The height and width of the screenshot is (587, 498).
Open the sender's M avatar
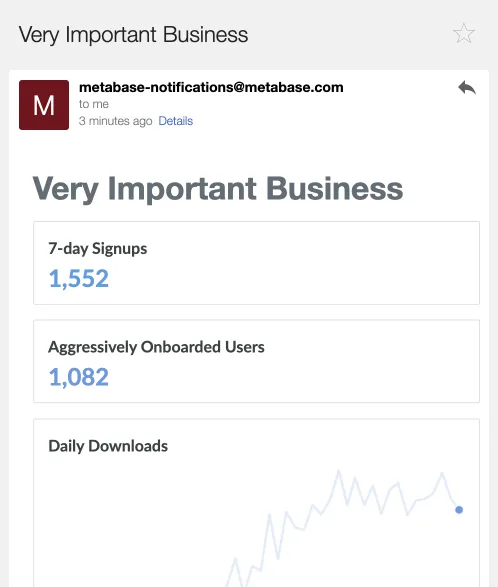(44, 105)
